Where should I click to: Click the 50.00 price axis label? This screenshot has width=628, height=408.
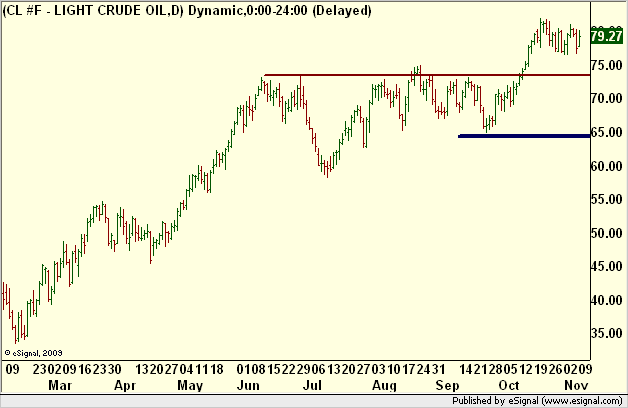click(x=607, y=233)
